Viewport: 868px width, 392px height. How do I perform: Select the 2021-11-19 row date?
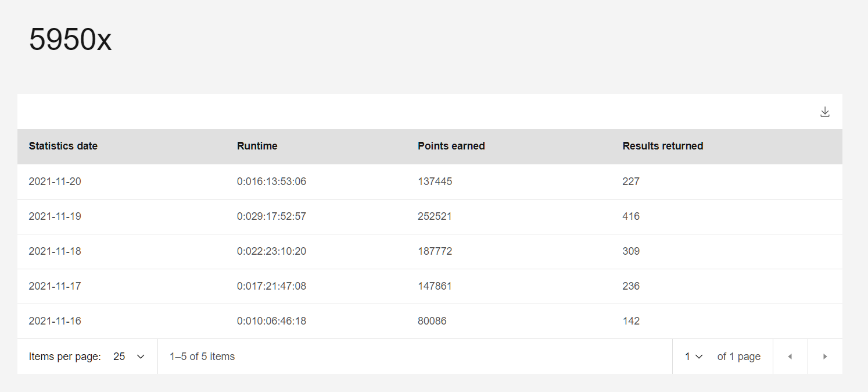pyautogui.click(x=55, y=216)
